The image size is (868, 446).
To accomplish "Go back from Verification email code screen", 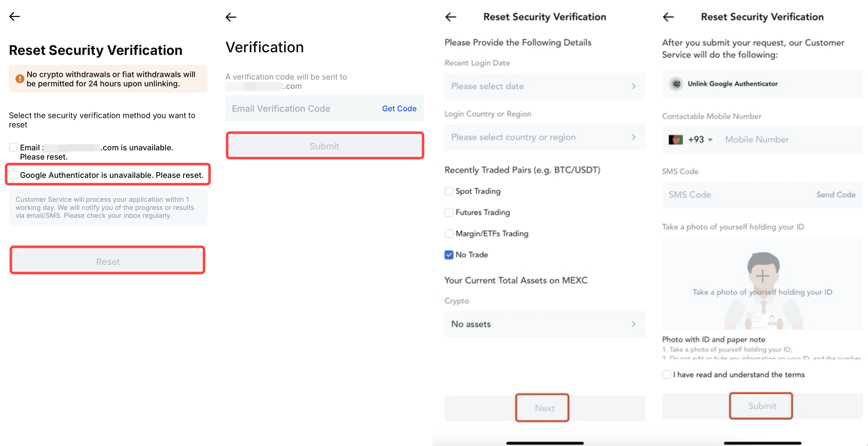I will click(231, 17).
